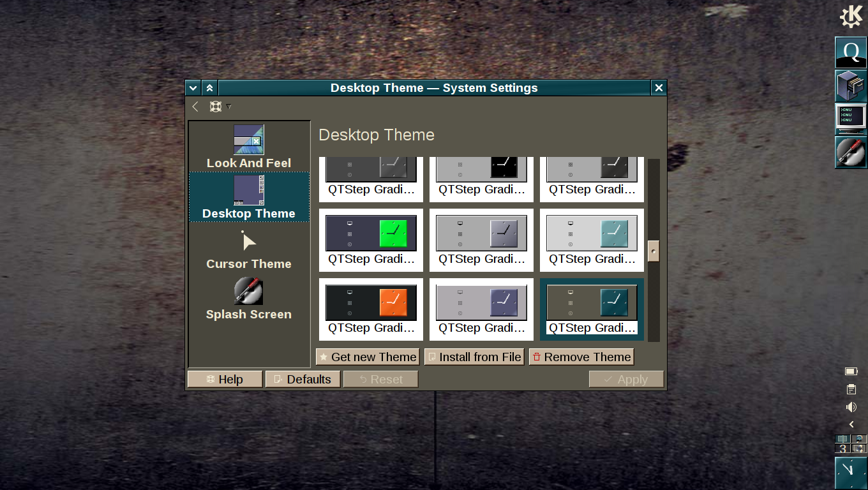Click the analog clock in the dock
This screenshot has height=490, width=868.
coord(851,473)
